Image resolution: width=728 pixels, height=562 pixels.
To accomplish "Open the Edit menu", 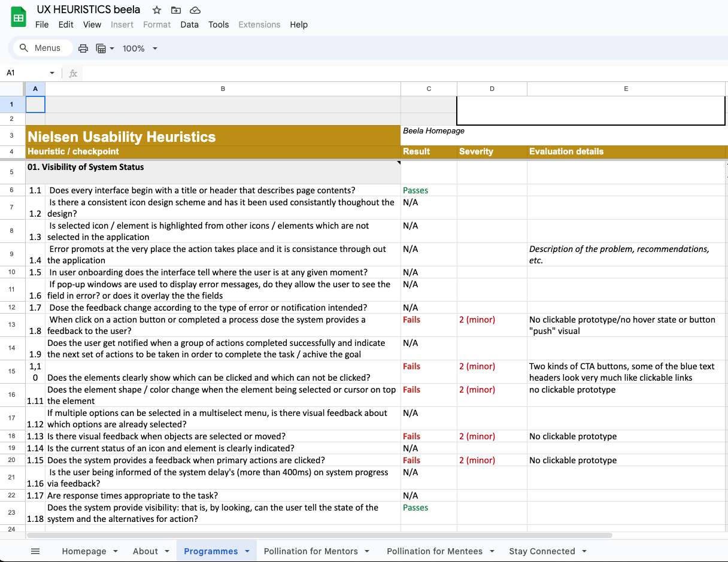I will (x=66, y=25).
